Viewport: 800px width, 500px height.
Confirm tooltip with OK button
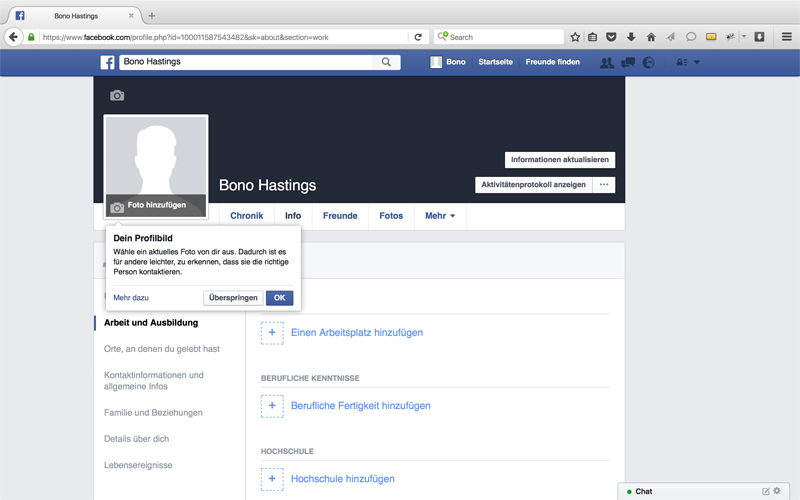[280, 297]
